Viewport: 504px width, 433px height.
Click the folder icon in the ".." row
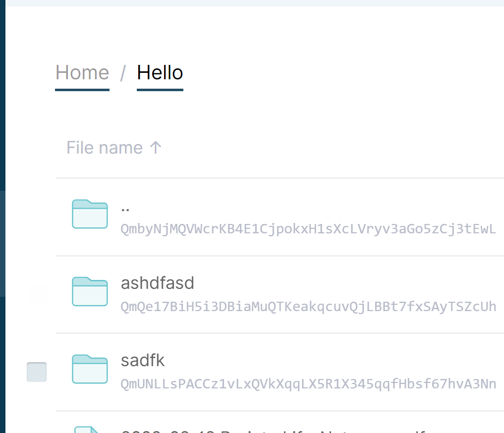89,214
